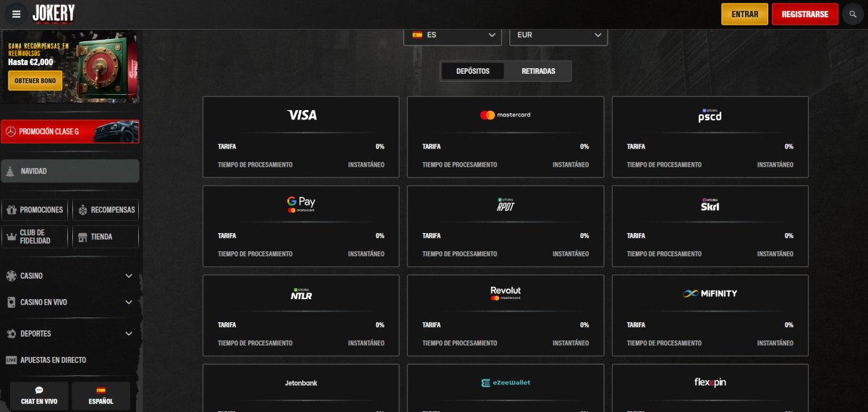Open Navidad in the sidebar

[70, 171]
